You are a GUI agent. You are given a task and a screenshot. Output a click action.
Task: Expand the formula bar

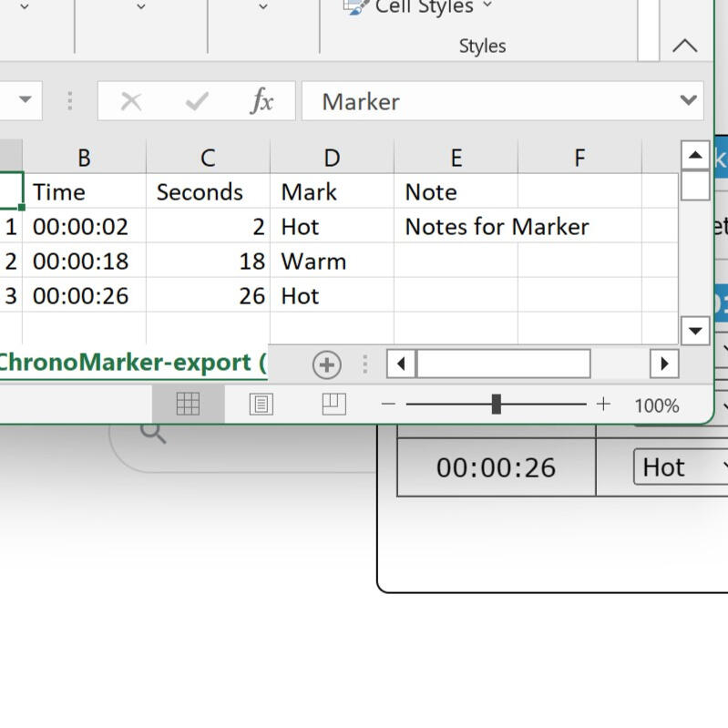click(x=689, y=101)
